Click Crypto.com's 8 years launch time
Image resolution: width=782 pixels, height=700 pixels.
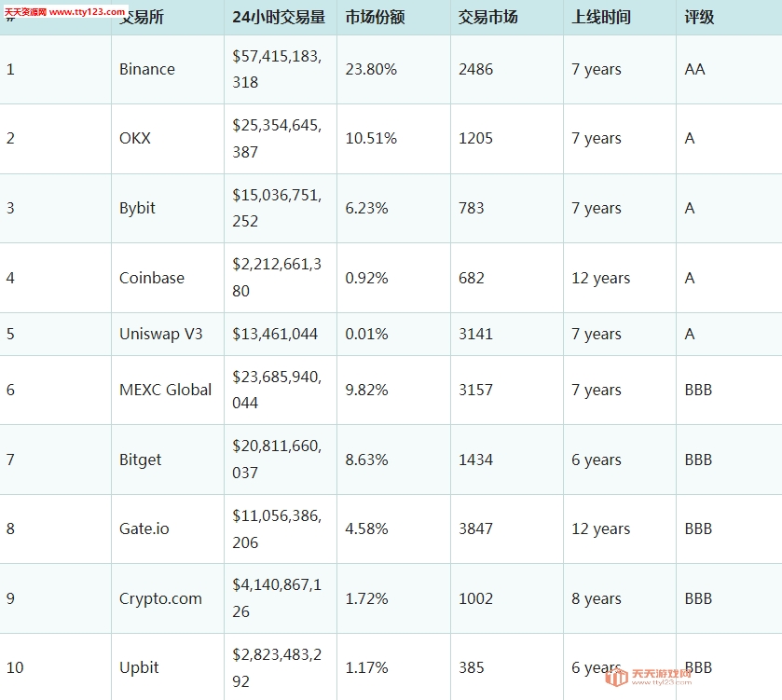[x=597, y=598]
